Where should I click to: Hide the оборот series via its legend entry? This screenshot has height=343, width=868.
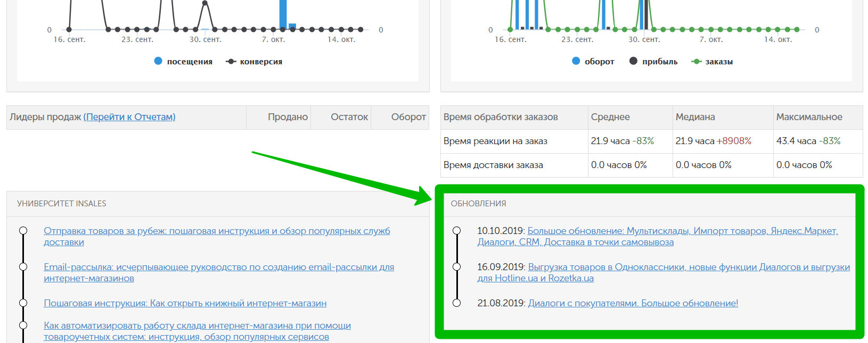[593, 62]
